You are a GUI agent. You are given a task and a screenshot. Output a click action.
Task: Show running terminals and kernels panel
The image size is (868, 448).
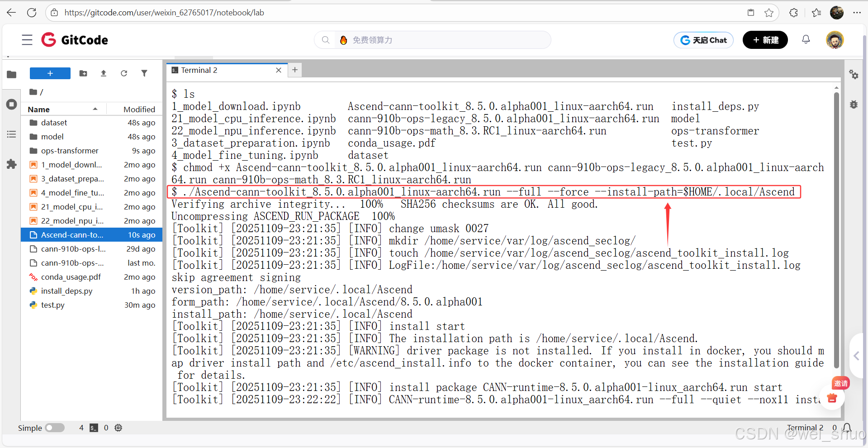pyautogui.click(x=12, y=104)
